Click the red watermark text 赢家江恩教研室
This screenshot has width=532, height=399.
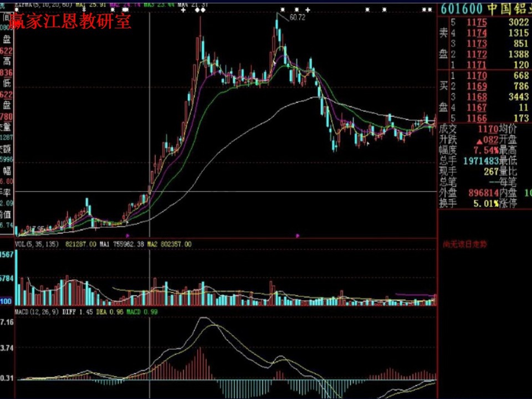tap(70, 22)
